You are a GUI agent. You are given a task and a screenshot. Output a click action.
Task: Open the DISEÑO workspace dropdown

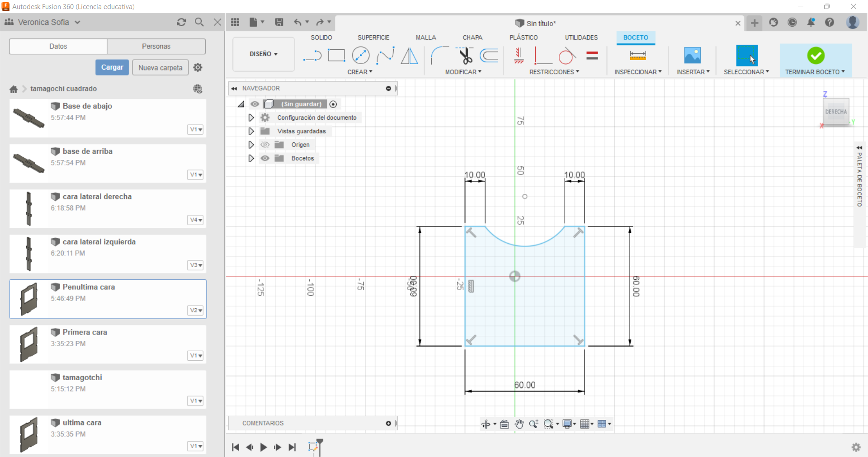click(264, 54)
